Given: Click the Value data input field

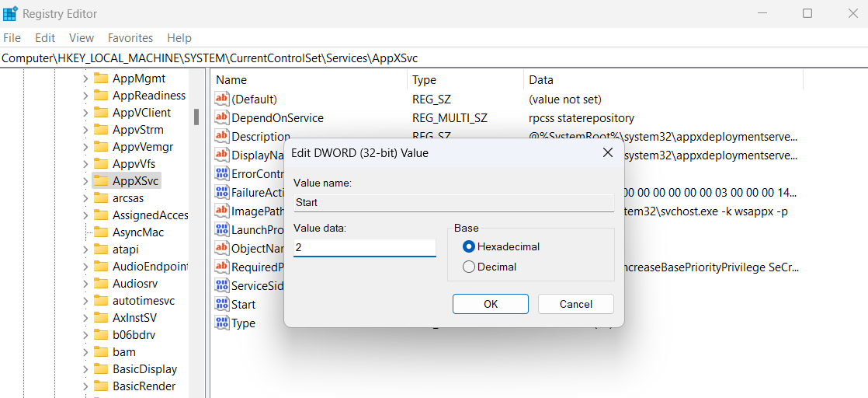Looking at the screenshot, I should pyautogui.click(x=365, y=247).
